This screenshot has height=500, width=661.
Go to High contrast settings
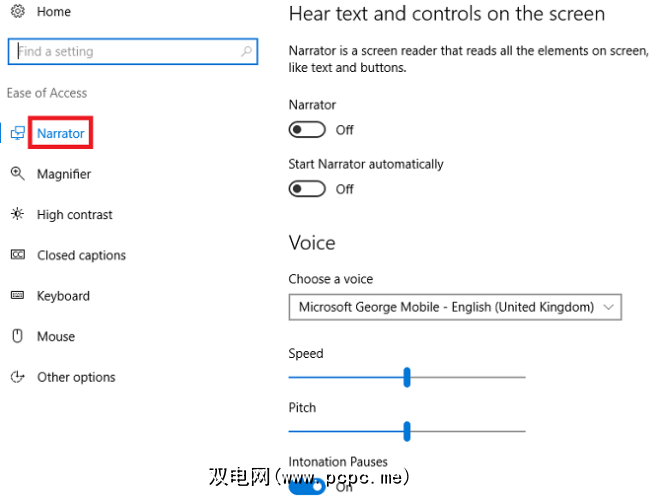75,215
